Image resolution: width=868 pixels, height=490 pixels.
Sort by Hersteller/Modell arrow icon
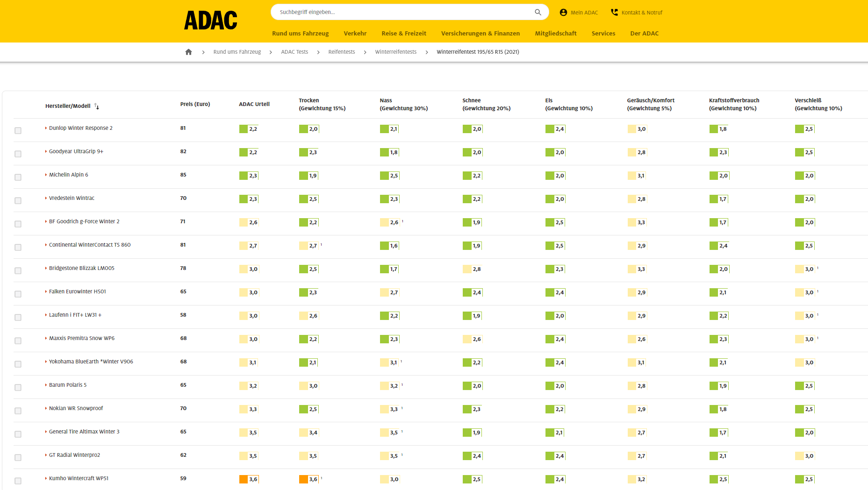[97, 106]
